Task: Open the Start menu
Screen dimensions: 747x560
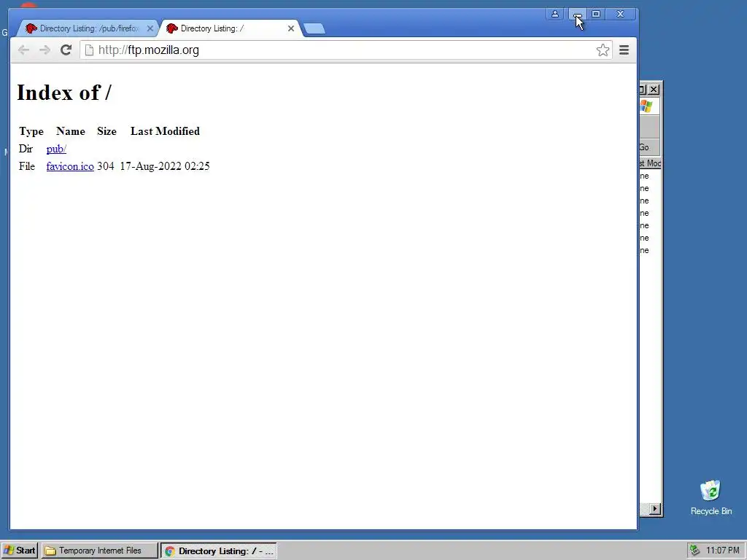Action: click(20, 551)
